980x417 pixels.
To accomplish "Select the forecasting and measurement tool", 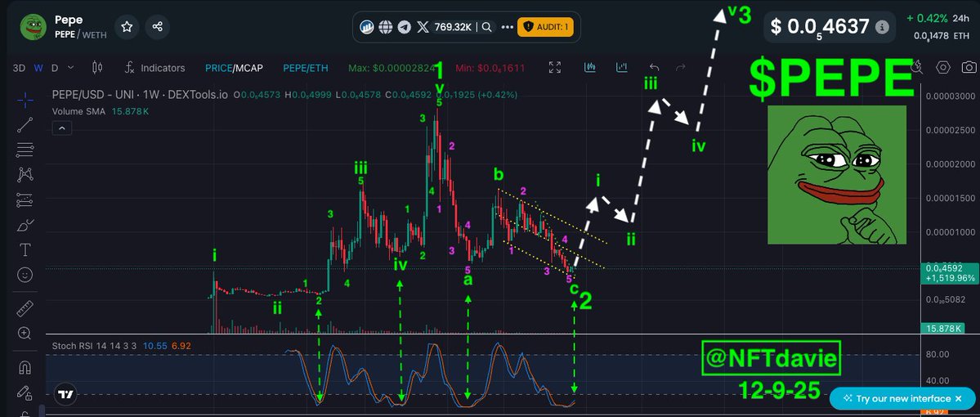I will click(25, 200).
